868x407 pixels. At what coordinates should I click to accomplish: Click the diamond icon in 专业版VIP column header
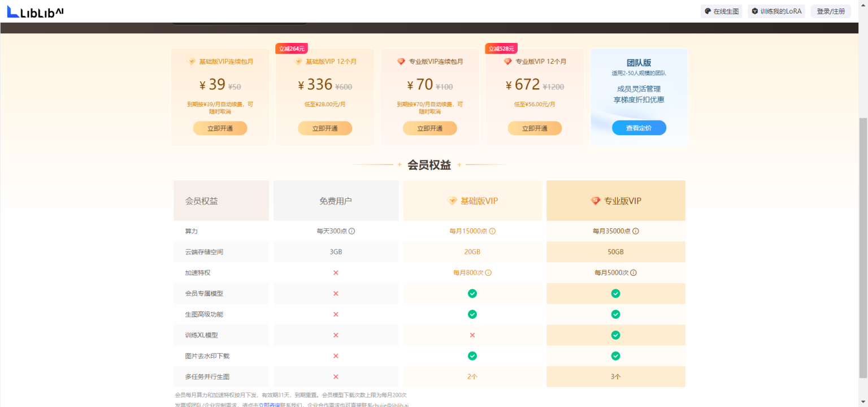(596, 201)
